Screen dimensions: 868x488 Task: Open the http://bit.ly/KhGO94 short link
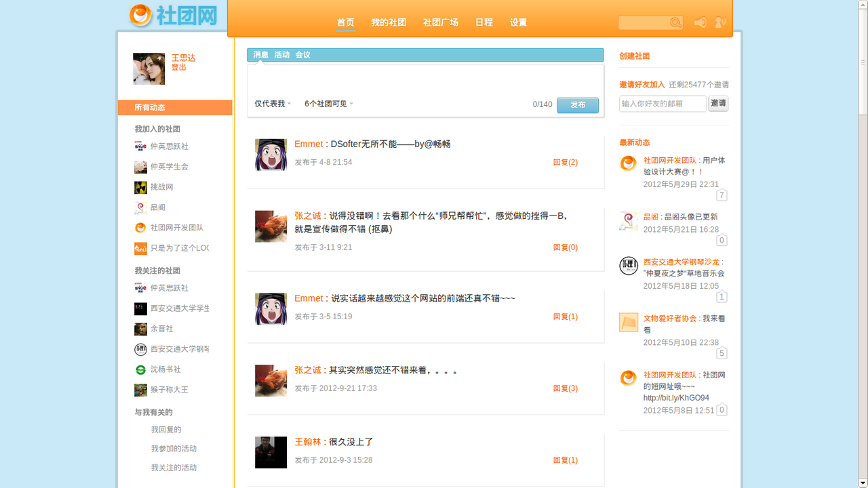pyautogui.click(x=676, y=398)
